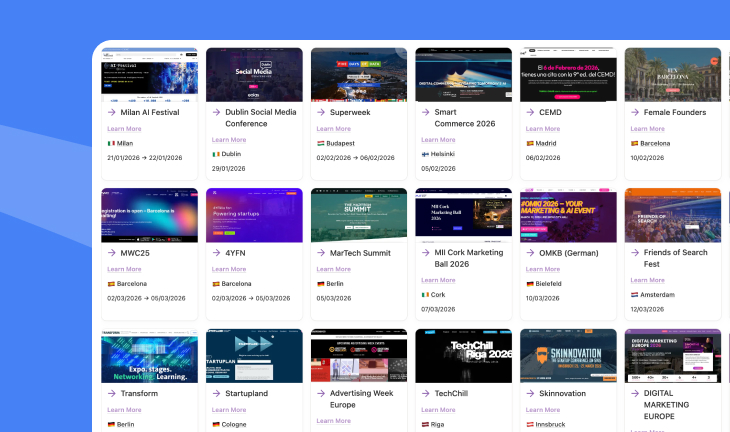Open the Skinnovation website thumbnail
This screenshot has height=432, width=730.
(x=568, y=356)
